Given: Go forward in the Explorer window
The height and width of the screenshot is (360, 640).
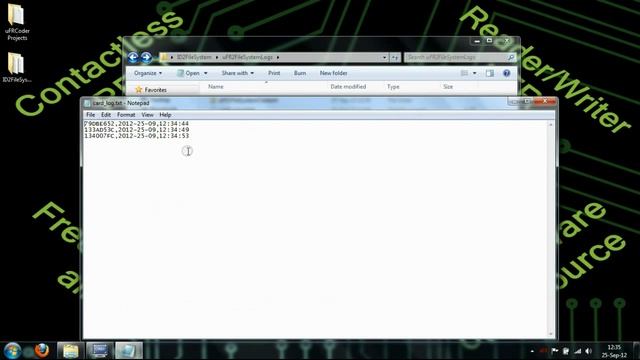Looking at the screenshot, I should pyautogui.click(x=146, y=58).
